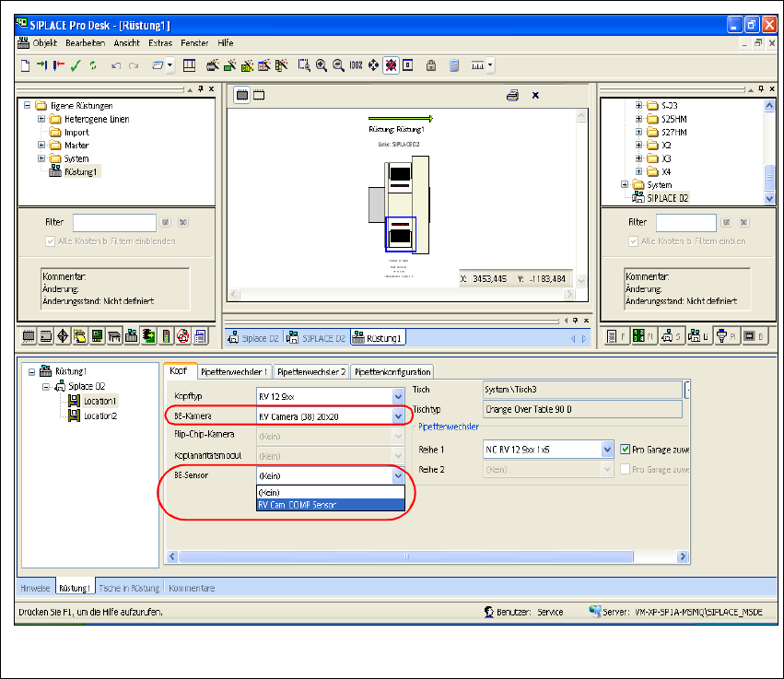Click the Redo arrow in toolbar
784x679 pixels.
pyautogui.click(x=134, y=65)
